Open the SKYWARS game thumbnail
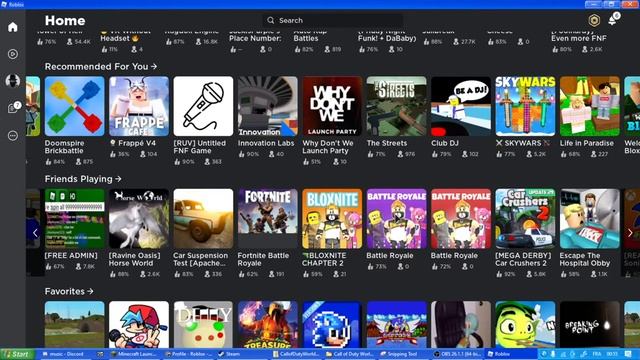Viewport: 640px width, 360px height. [x=525, y=106]
